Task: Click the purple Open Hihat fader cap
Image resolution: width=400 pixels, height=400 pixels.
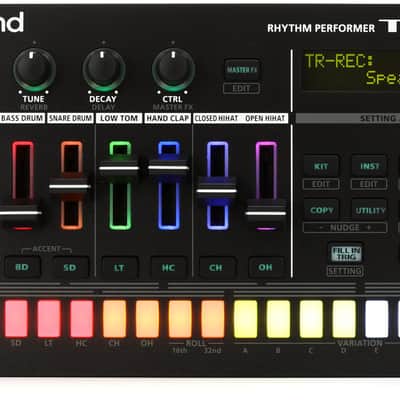Action: point(266,213)
